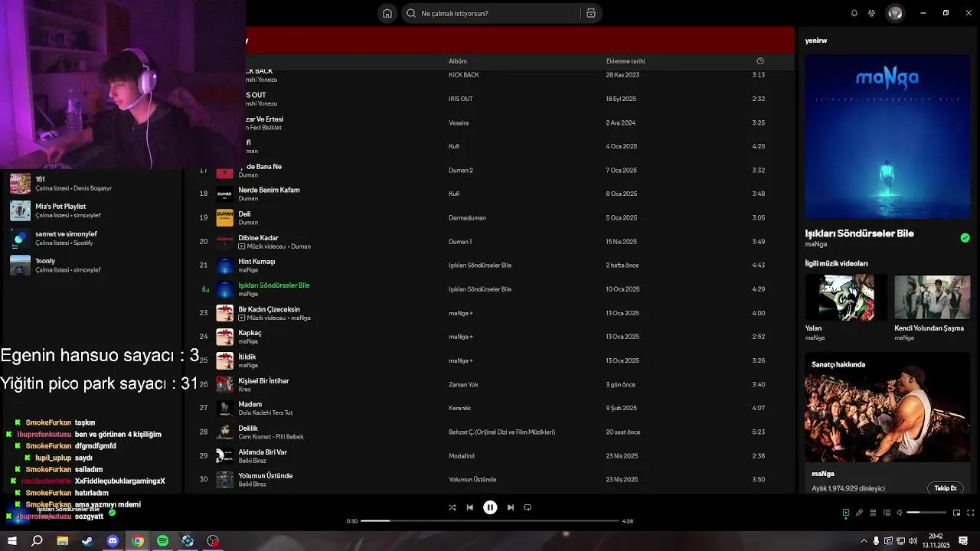Open the Windows Start menu

click(12, 541)
